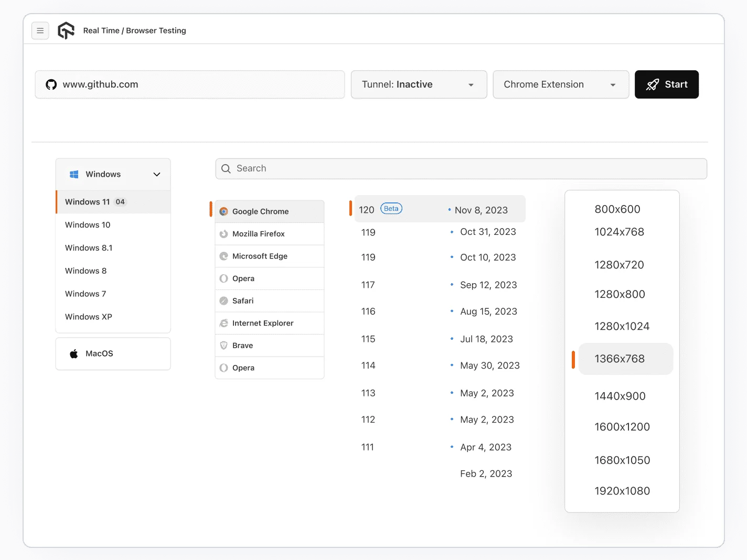The height and width of the screenshot is (560, 747).
Task: Select the Internet Explorer icon
Action: click(x=224, y=323)
